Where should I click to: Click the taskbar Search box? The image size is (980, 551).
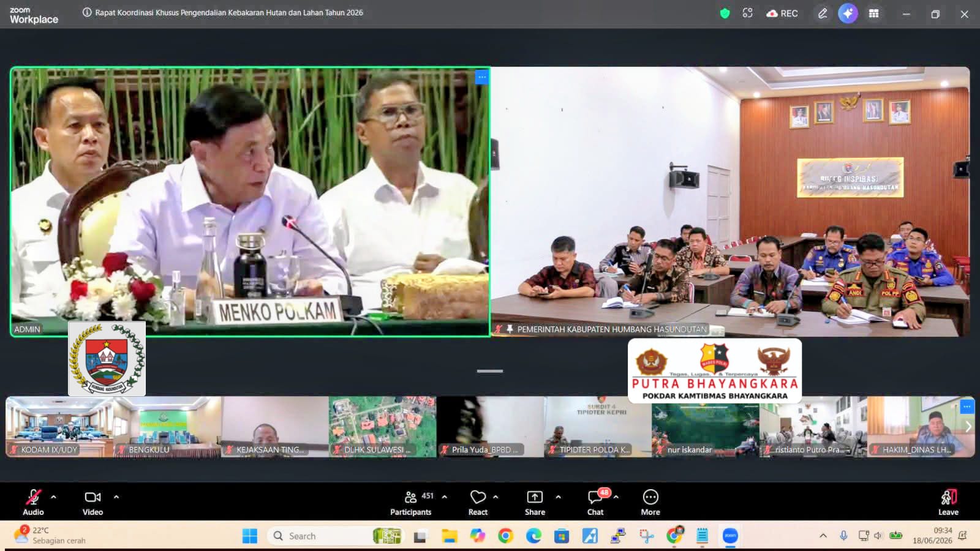pos(336,536)
